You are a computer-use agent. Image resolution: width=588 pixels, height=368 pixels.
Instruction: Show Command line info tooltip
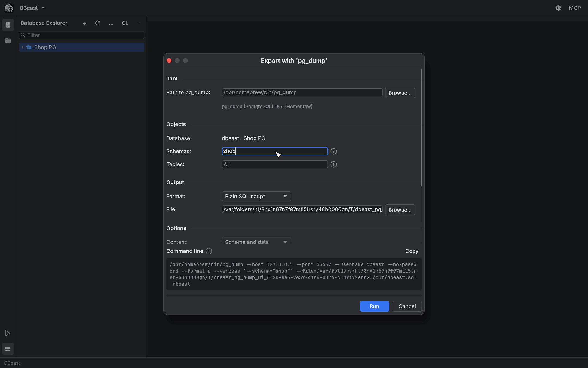[209, 251]
